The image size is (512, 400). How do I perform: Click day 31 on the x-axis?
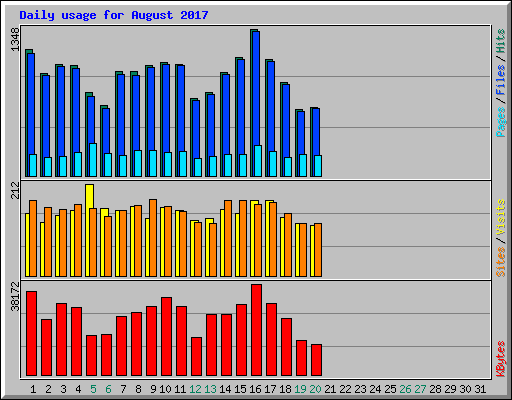click(480, 389)
